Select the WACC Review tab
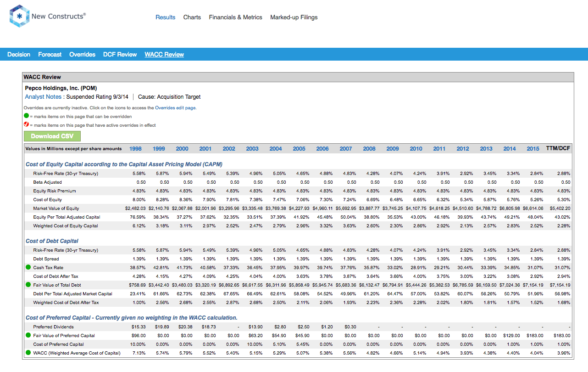This screenshot has width=588, height=372. coord(164,54)
